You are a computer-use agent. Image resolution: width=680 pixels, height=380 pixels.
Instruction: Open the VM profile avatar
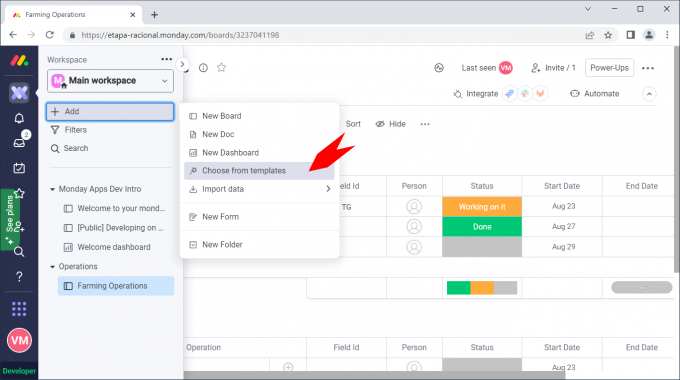tap(19, 341)
